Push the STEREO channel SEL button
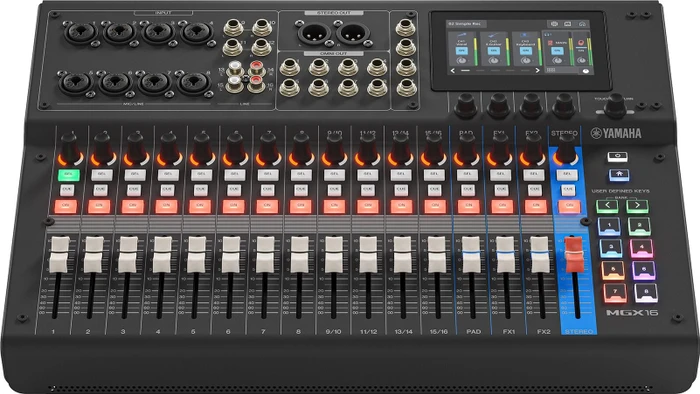 [567, 174]
